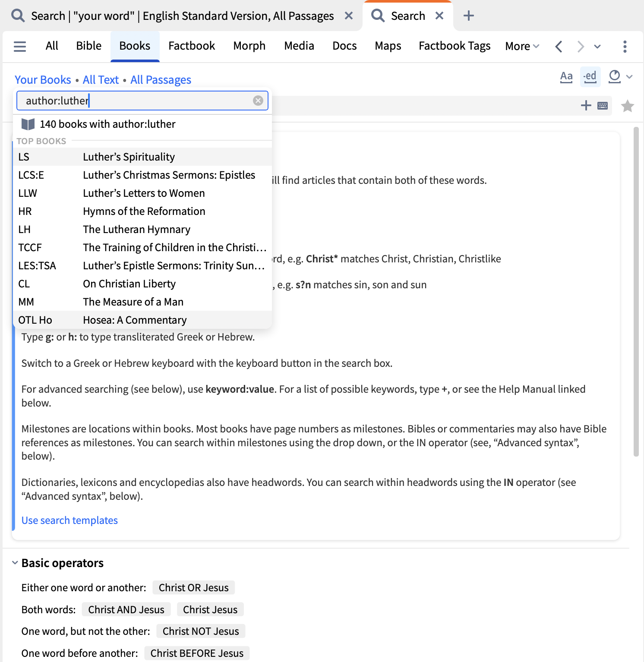Select On Christian Liberty suggestion
The image size is (644, 662).
coord(142,284)
